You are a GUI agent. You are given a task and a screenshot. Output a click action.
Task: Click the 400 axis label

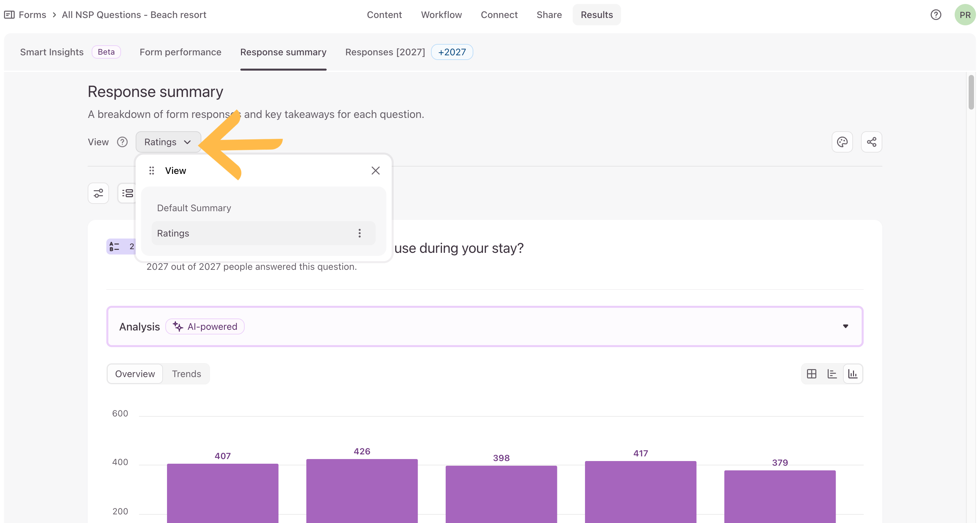pyautogui.click(x=120, y=462)
